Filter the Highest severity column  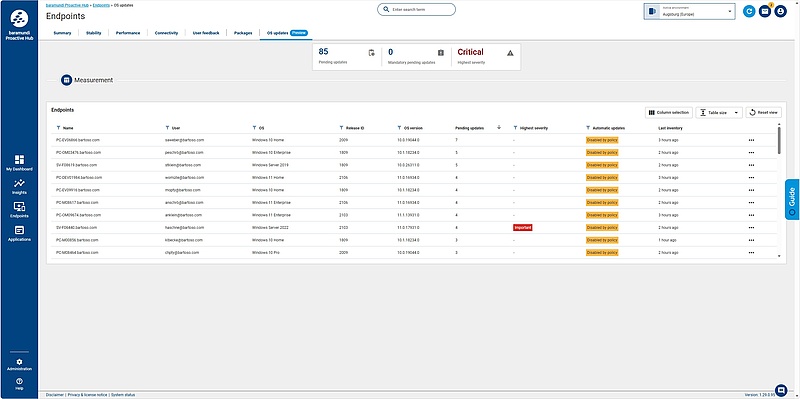click(515, 128)
